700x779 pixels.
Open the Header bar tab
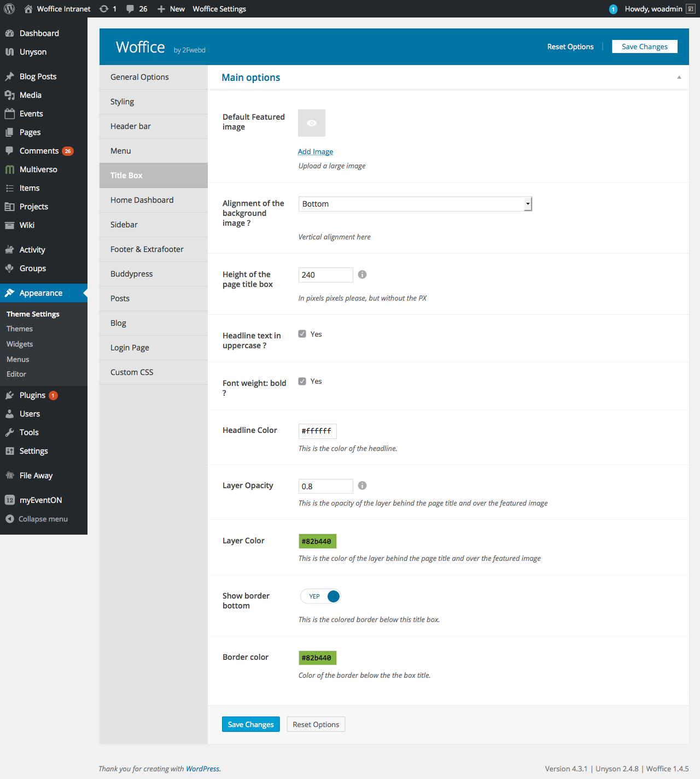(154, 126)
